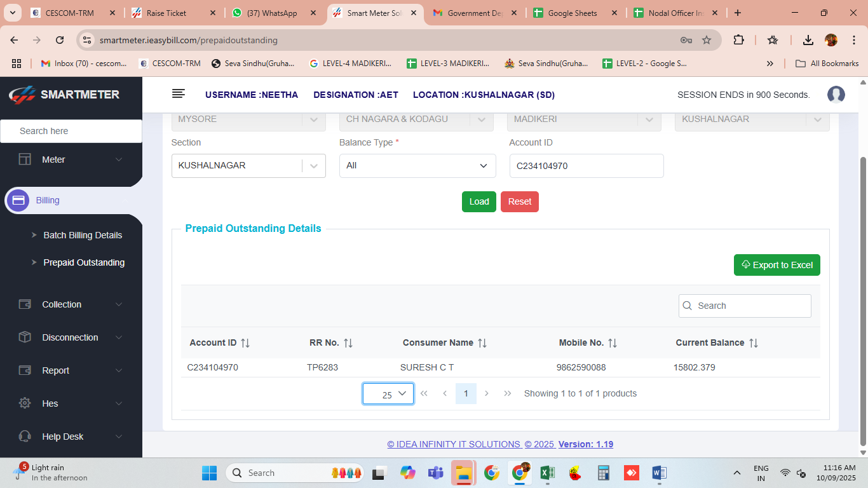
Task: Reload the current browser page
Action: (x=60, y=40)
